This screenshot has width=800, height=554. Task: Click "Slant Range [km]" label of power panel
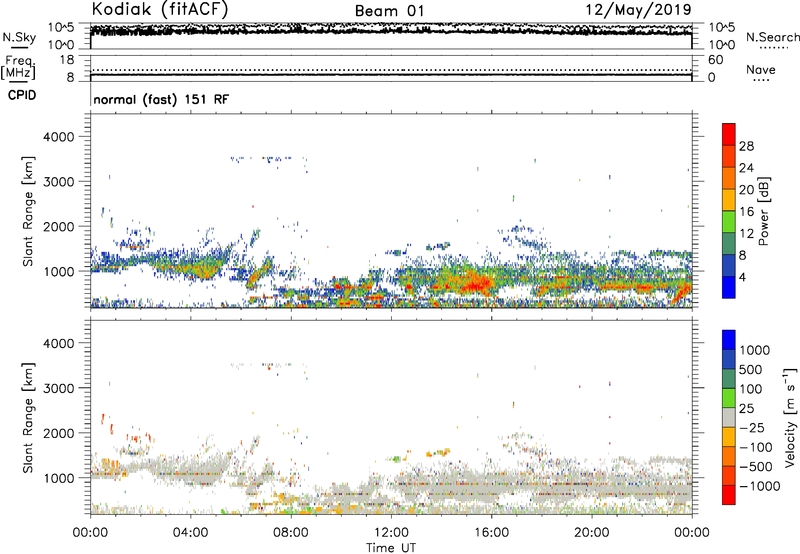pyautogui.click(x=28, y=211)
